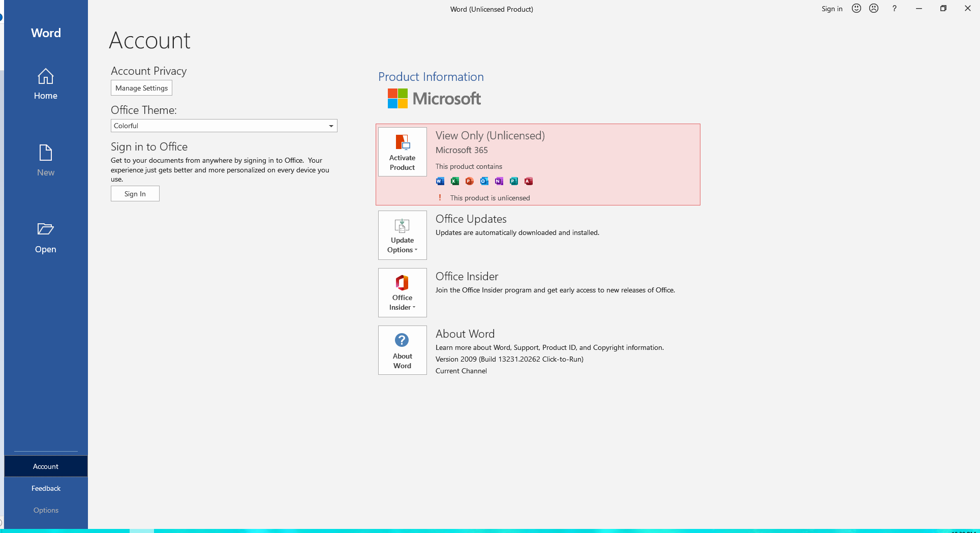The width and height of the screenshot is (980, 533).
Task: Click the smiley feedback icon in the title bar
Action: pyautogui.click(x=856, y=8)
